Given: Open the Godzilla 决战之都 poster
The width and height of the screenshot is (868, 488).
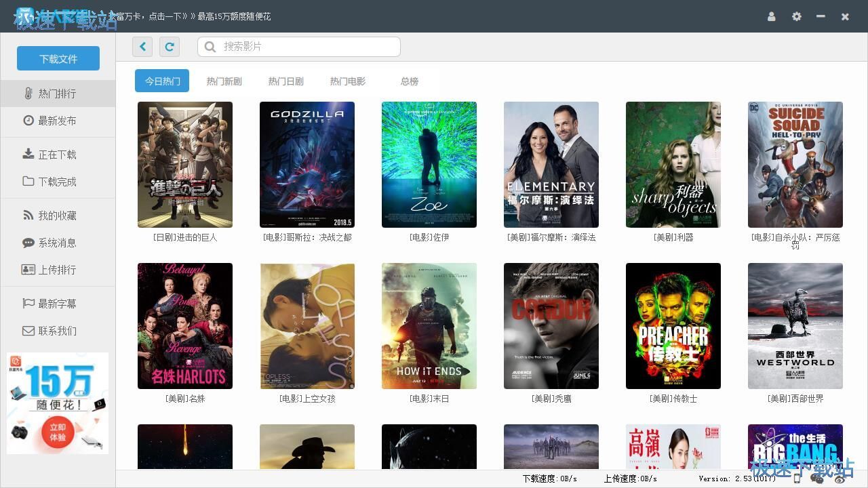Looking at the screenshot, I should pyautogui.click(x=307, y=165).
